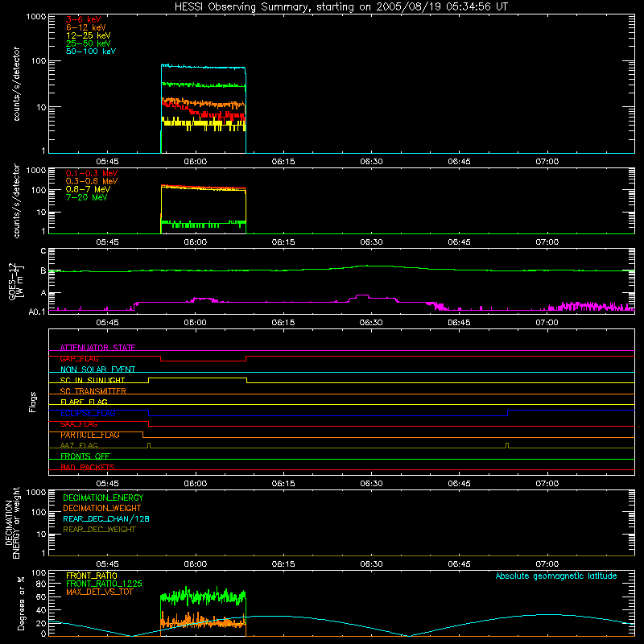Click the cyan 50-100 keV count-rate curve plateau
Screen dimensions: 644x644
tap(204, 67)
